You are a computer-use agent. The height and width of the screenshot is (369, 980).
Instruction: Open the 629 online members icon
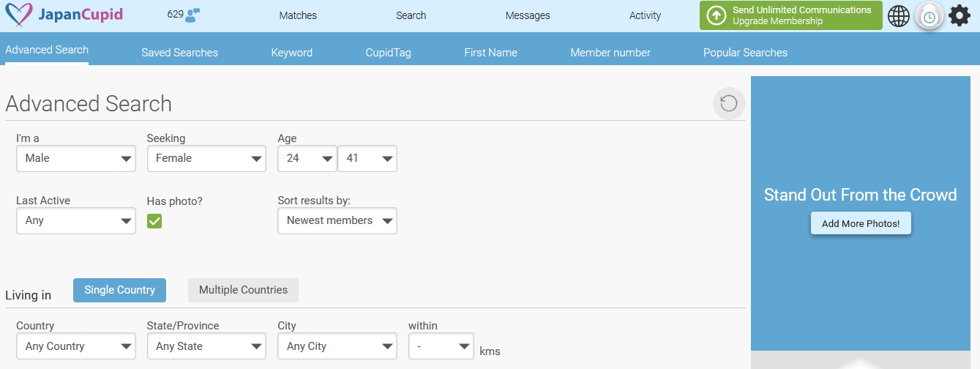(193, 15)
